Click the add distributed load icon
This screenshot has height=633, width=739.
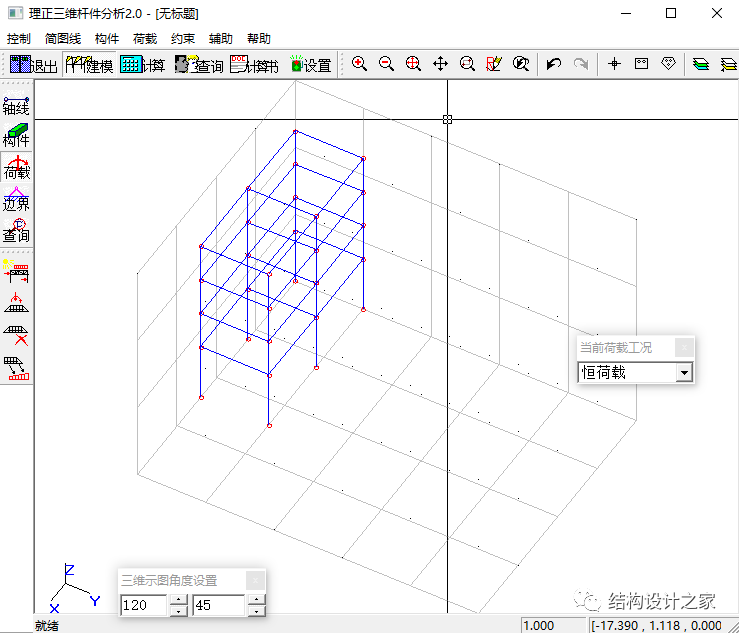(x=16, y=303)
